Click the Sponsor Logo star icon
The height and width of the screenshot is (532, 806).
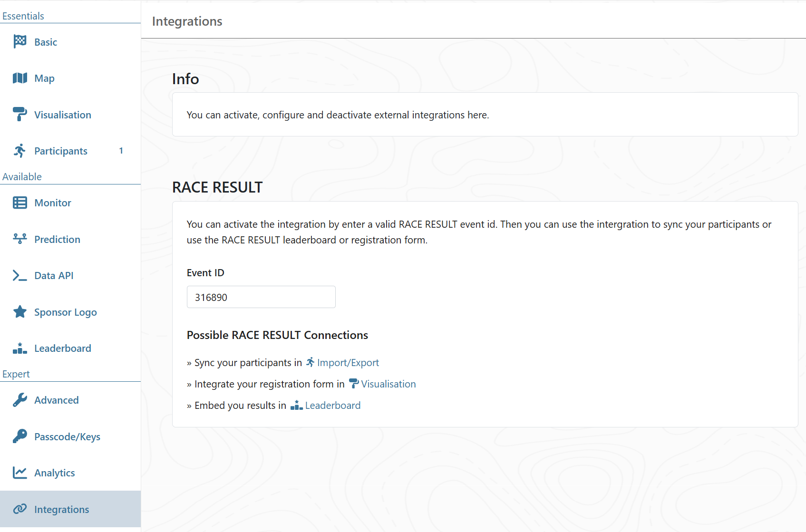[x=19, y=312]
